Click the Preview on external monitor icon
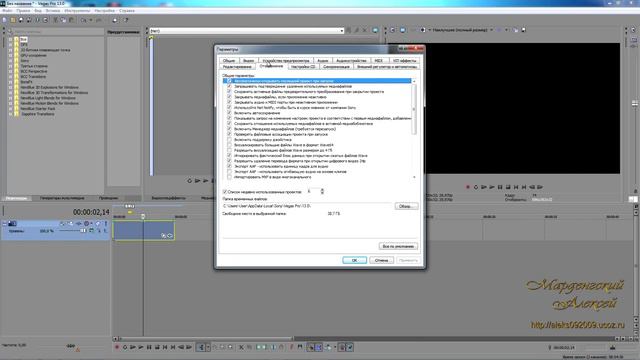The width and height of the screenshot is (640, 360). tap(402, 30)
